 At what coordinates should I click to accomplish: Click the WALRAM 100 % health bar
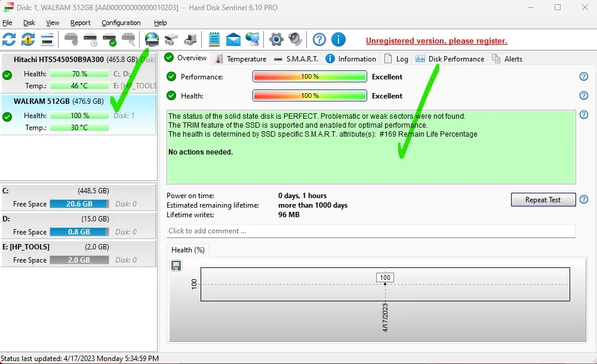[x=79, y=115]
